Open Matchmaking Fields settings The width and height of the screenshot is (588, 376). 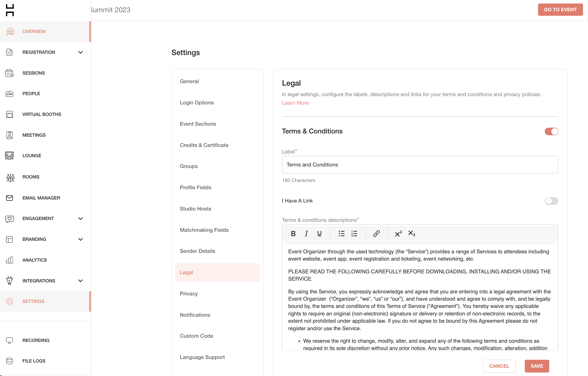217,230
